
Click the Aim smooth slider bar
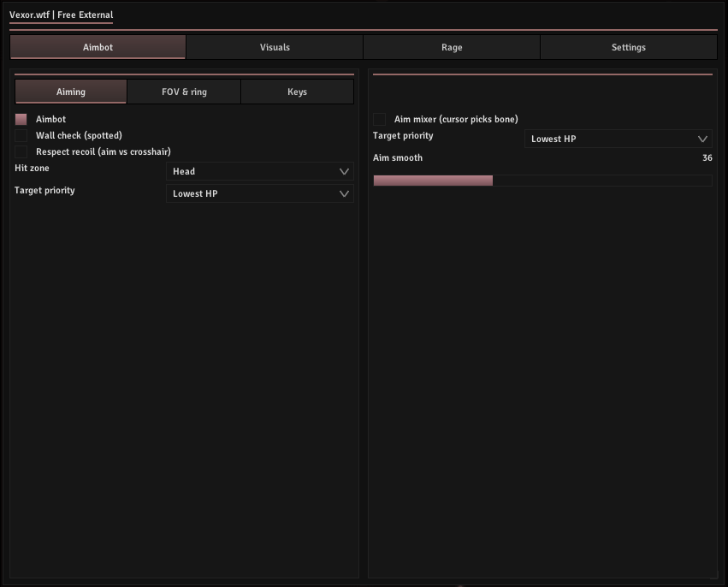pos(541,181)
